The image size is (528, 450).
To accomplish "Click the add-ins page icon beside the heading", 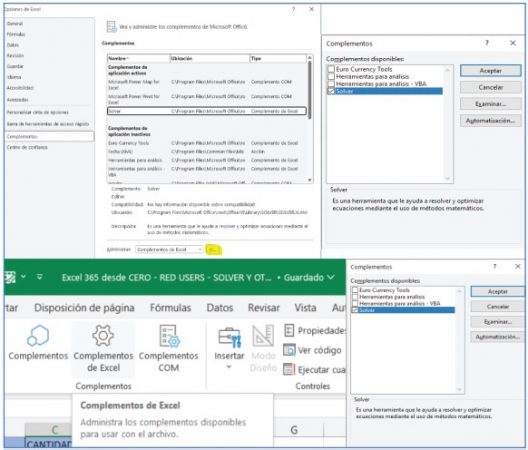I will (111, 27).
